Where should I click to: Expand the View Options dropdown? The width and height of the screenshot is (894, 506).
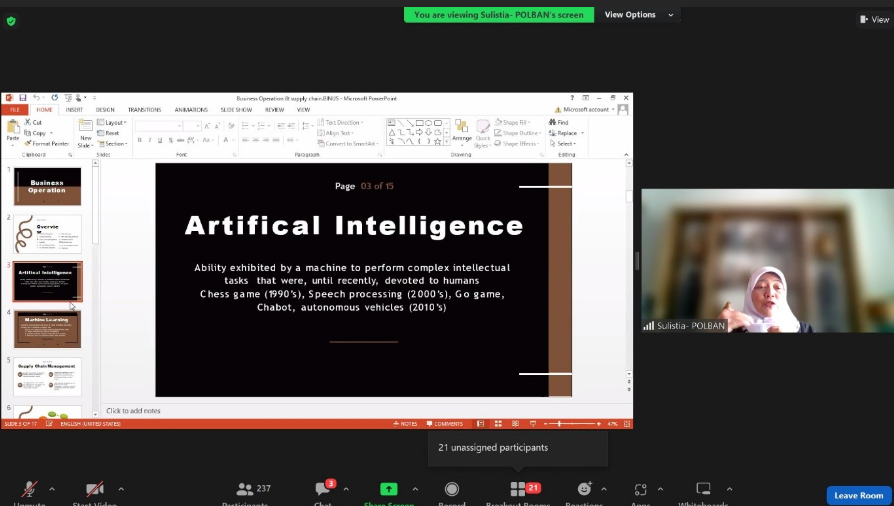pos(636,15)
